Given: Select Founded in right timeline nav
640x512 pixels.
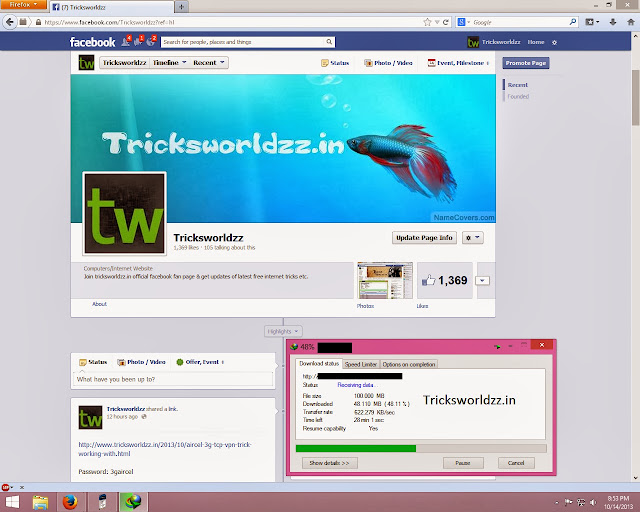Looking at the screenshot, I should click(518, 96).
